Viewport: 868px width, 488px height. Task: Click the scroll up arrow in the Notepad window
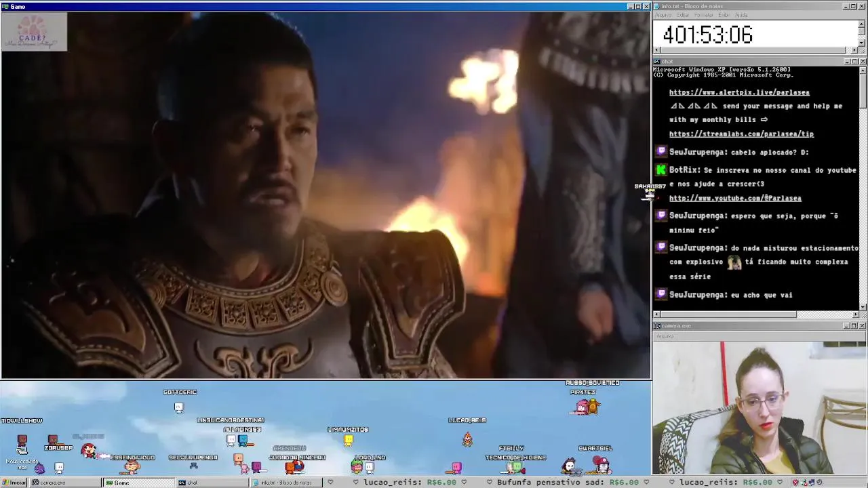(862, 24)
